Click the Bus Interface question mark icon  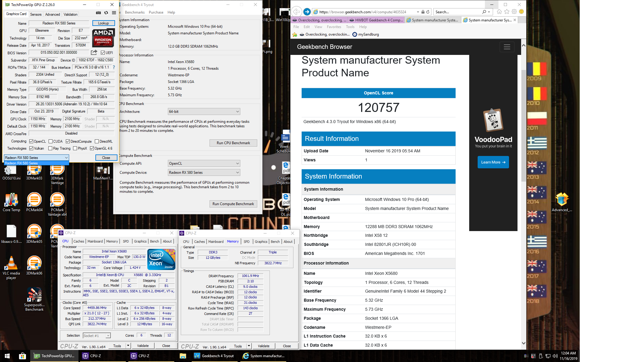114,67
